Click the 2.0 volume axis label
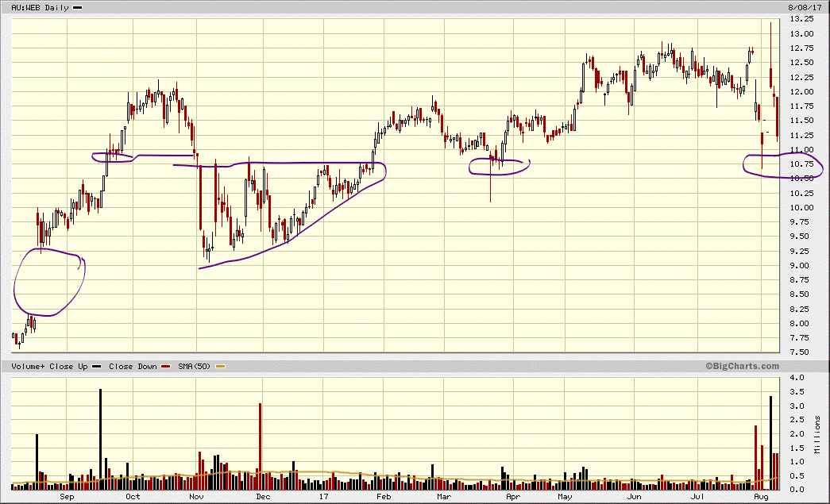Viewport: 830px width, 504px height. tap(797, 433)
